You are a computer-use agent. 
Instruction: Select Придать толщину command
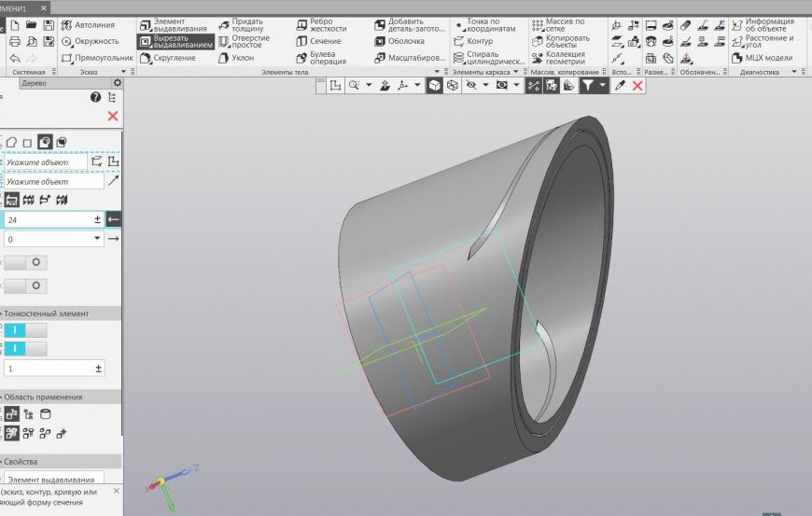(242, 25)
